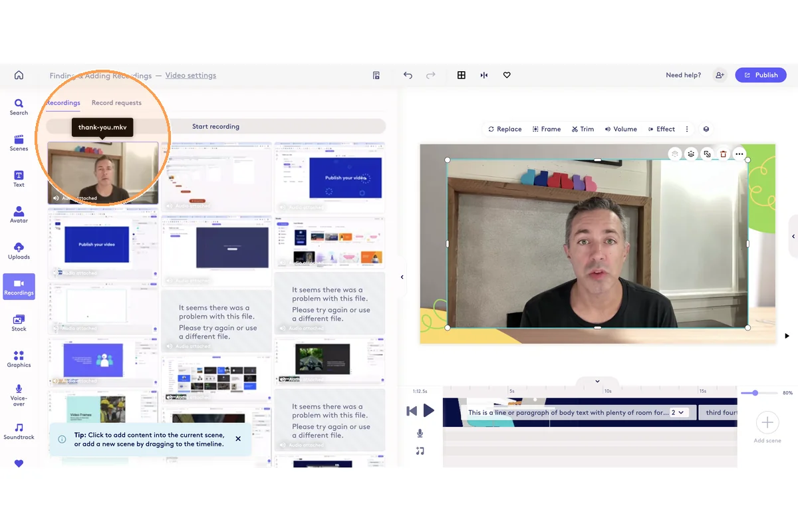Expand the '2' dropdown on the timeline text
Image resolution: width=798 pixels, height=532 pixels.
pyautogui.click(x=678, y=412)
